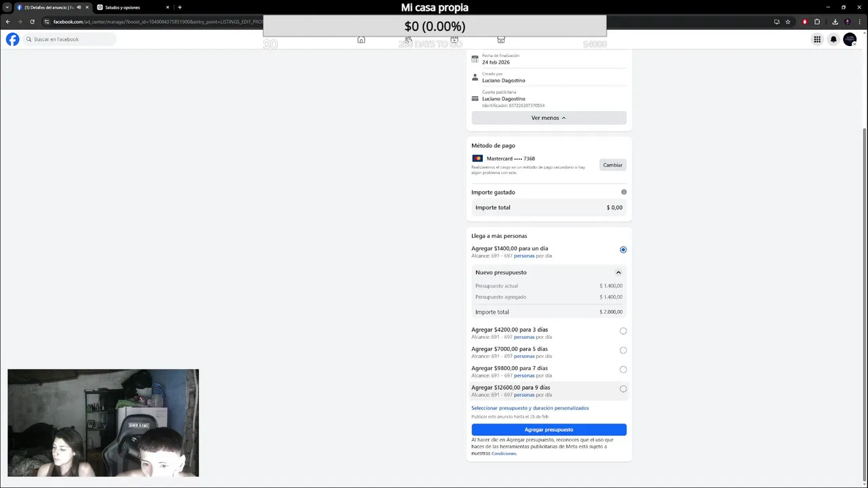Click personas link under $12600,00 option
This screenshot has height=488, width=868.
(524, 394)
